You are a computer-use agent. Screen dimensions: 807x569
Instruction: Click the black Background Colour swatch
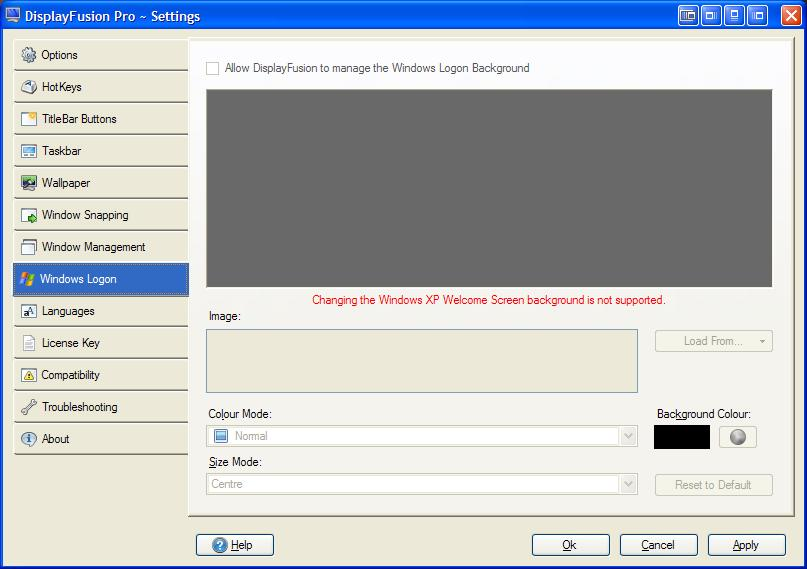(x=681, y=437)
